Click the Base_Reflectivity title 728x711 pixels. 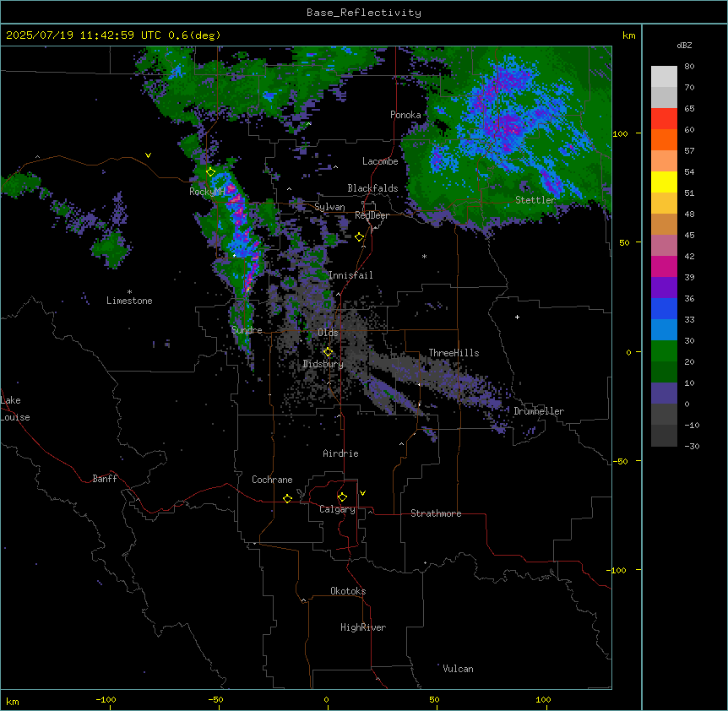[364, 13]
